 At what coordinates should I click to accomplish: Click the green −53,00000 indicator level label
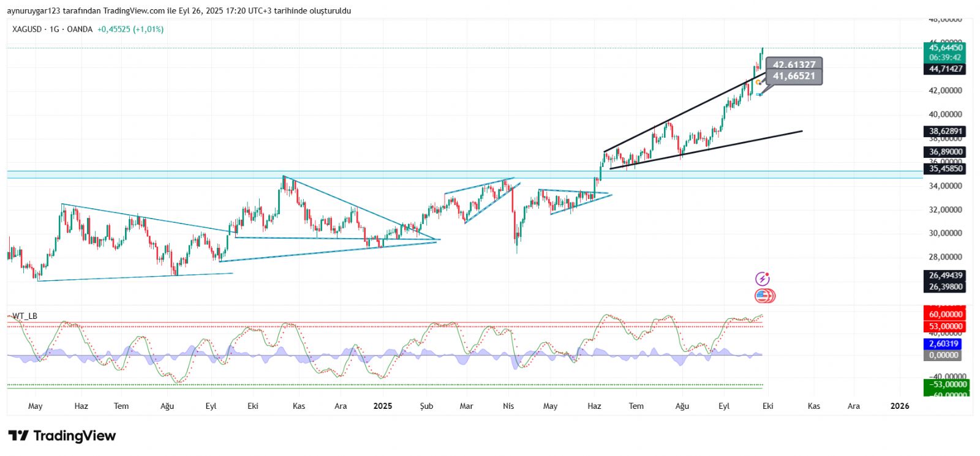(x=946, y=384)
